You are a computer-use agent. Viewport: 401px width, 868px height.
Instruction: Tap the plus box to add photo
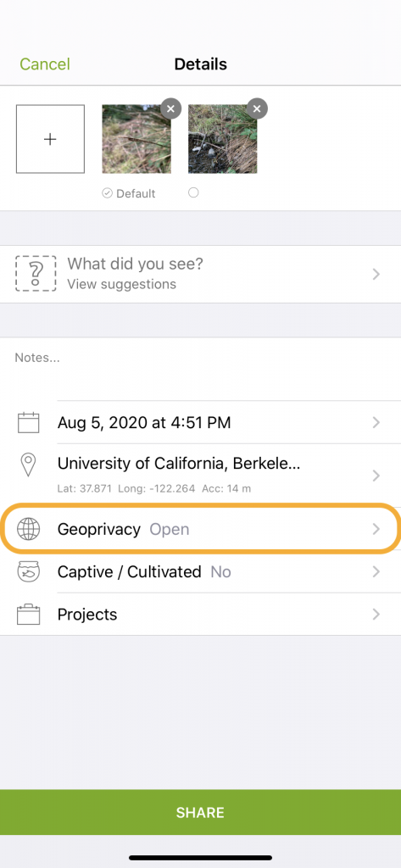pos(50,139)
